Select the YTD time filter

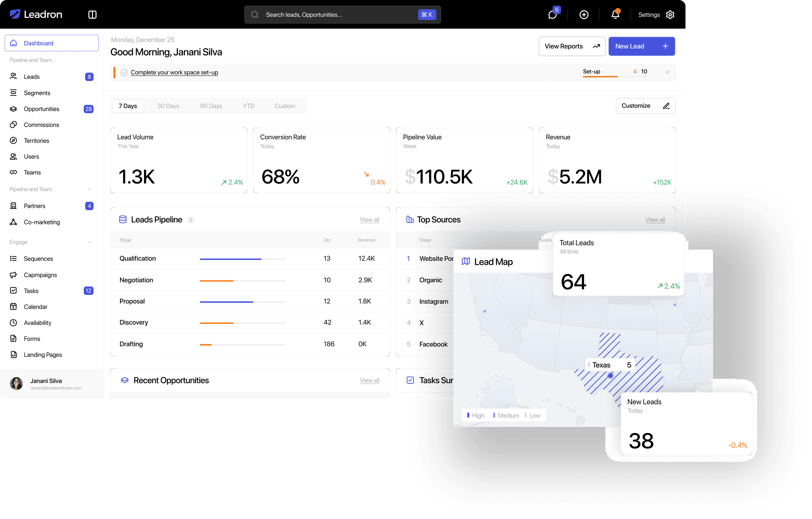(x=248, y=106)
